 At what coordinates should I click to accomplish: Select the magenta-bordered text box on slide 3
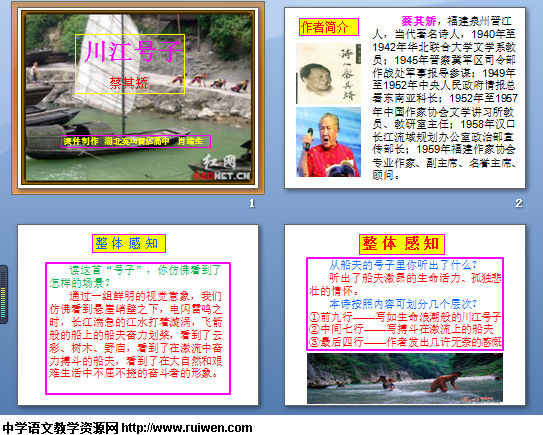[138, 328]
